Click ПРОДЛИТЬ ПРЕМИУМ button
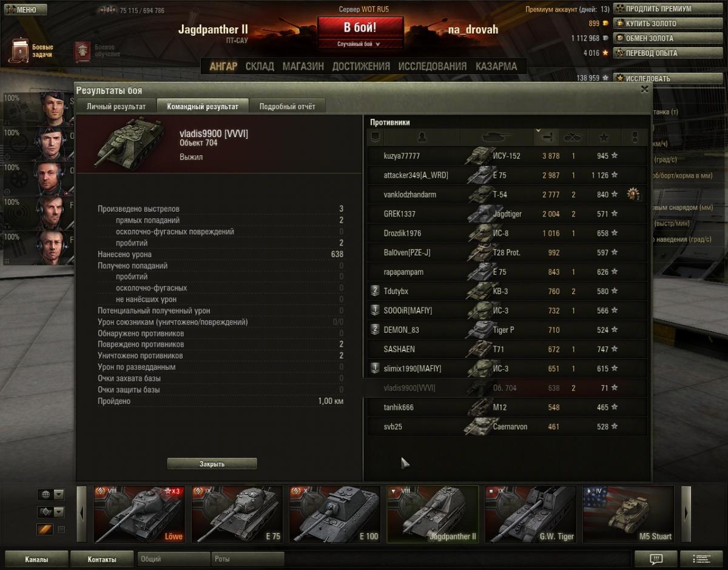 pyautogui.click(x=669, y=8)
